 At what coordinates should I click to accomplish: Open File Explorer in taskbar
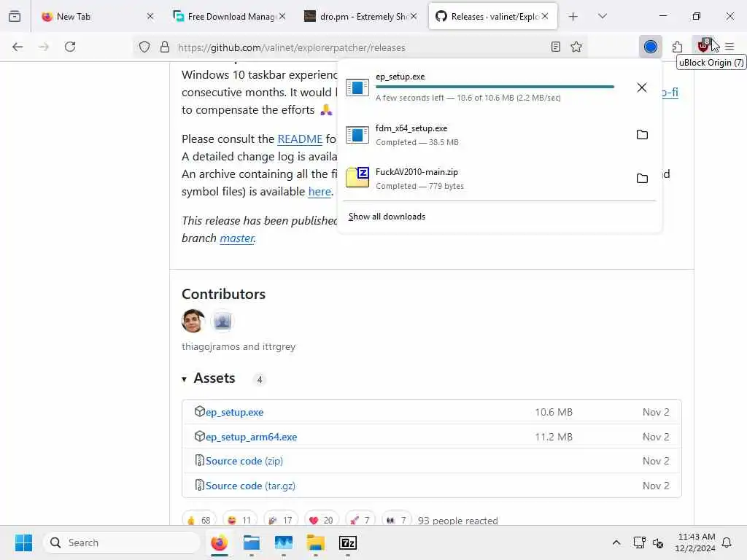315,542
